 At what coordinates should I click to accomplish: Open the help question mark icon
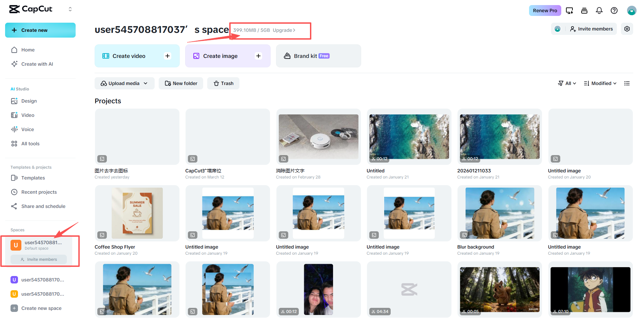point(614,10)
